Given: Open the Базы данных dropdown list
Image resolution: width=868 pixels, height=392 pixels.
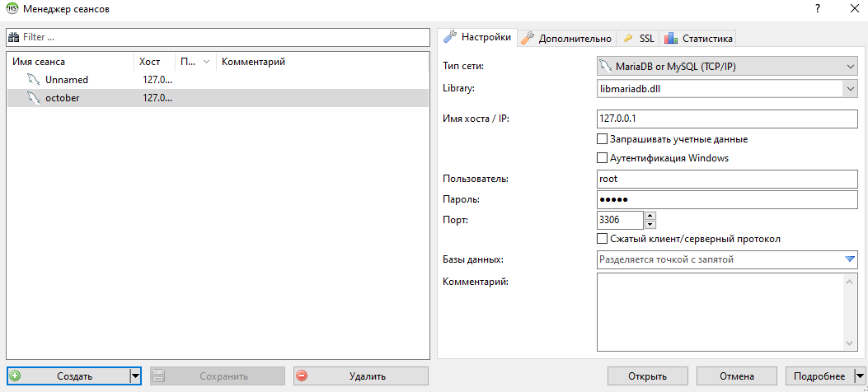Looking at the screenshot, I should click(x=851, y=259).
